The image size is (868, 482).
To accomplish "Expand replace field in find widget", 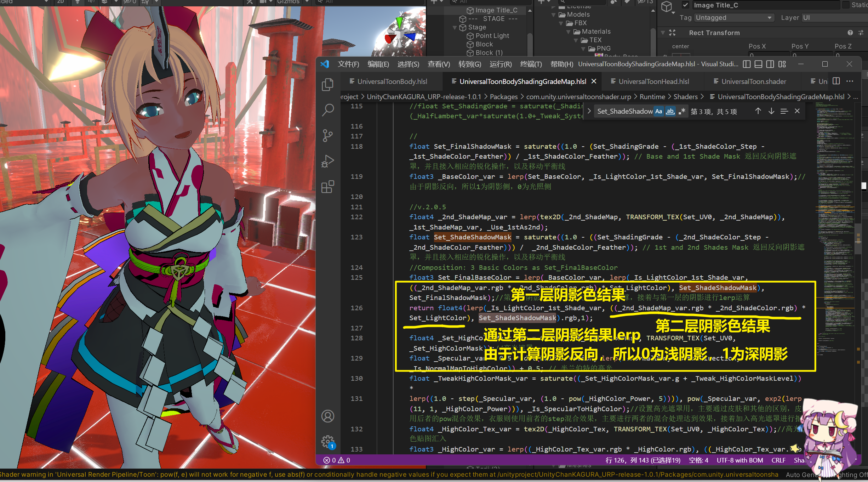I will pos(589,111).
